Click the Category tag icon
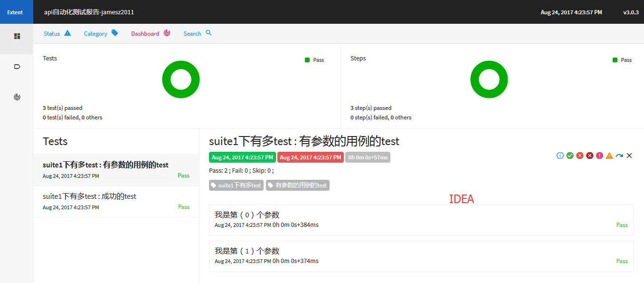This screenshot has height=283, width=644. [114, 33]
